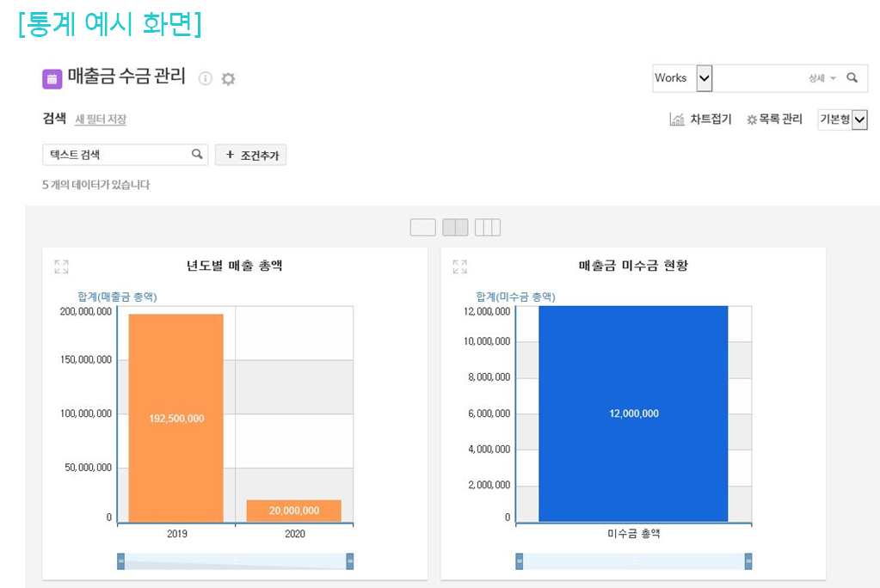This screenshot has height=588, width=880.
Task: Open settings gear next to page title
Action: click(x=228, y=79)
